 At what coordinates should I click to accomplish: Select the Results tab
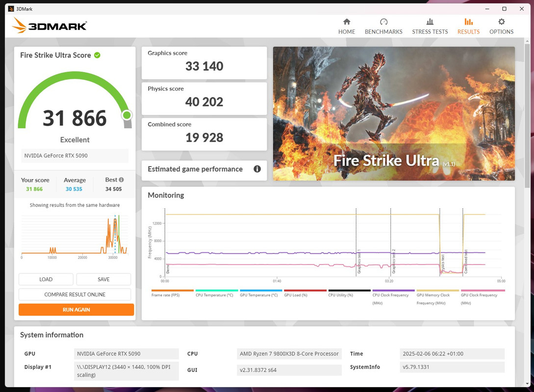468,26
